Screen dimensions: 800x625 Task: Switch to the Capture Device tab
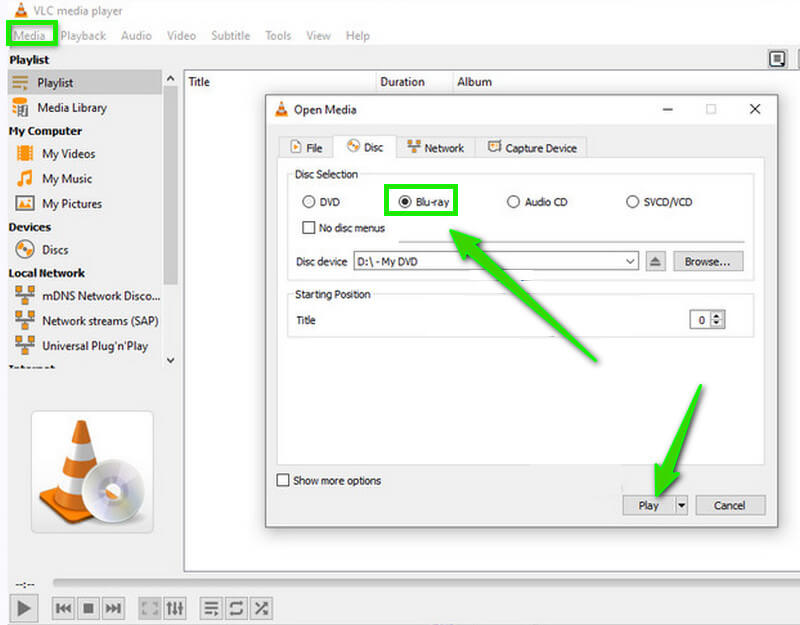(x=532, y=147)
